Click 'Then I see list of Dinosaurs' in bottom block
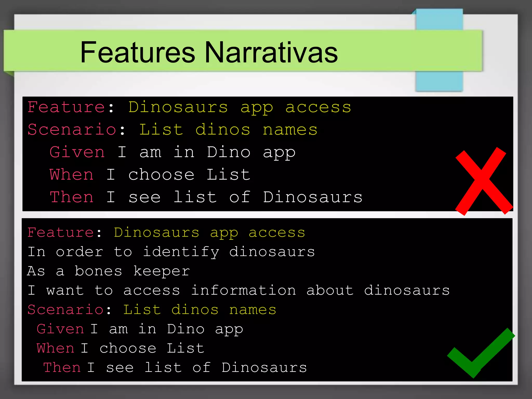The image size is (532, 399). [x=175, y=368]
